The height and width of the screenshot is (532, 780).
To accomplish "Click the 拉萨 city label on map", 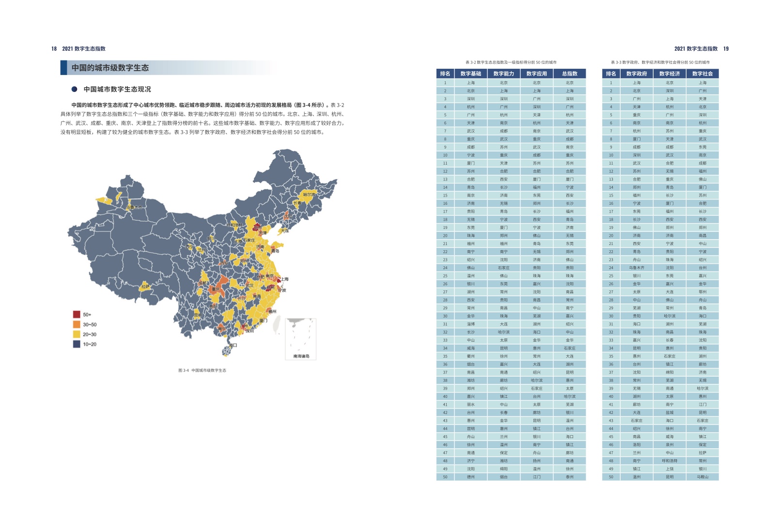I will pyautogui.click(x=145, y=287).
